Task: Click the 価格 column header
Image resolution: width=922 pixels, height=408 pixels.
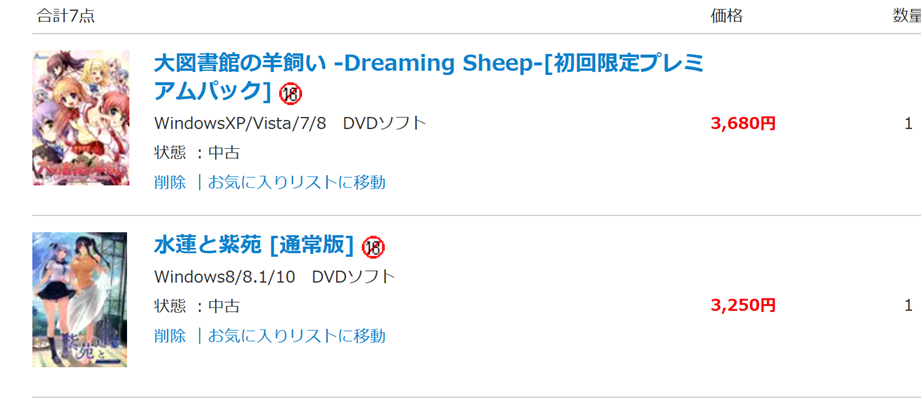Action: [726, 16]
